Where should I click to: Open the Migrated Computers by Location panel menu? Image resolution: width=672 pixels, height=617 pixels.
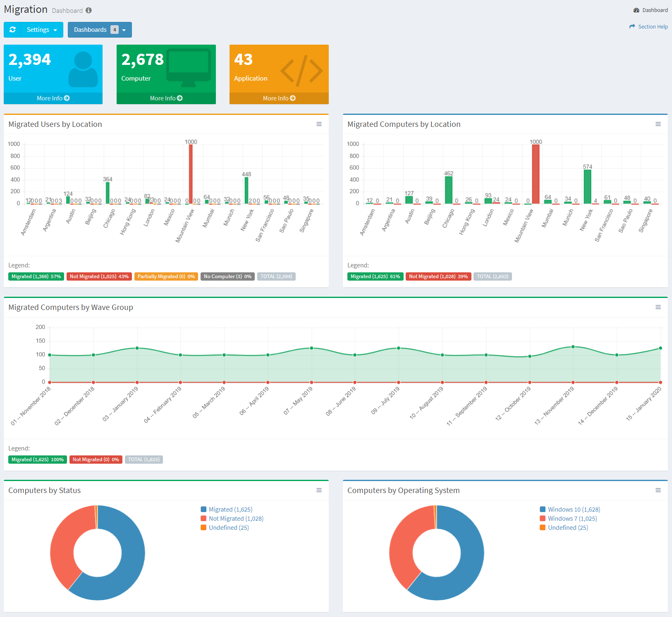pyautogui.click(x=658, y=124)
